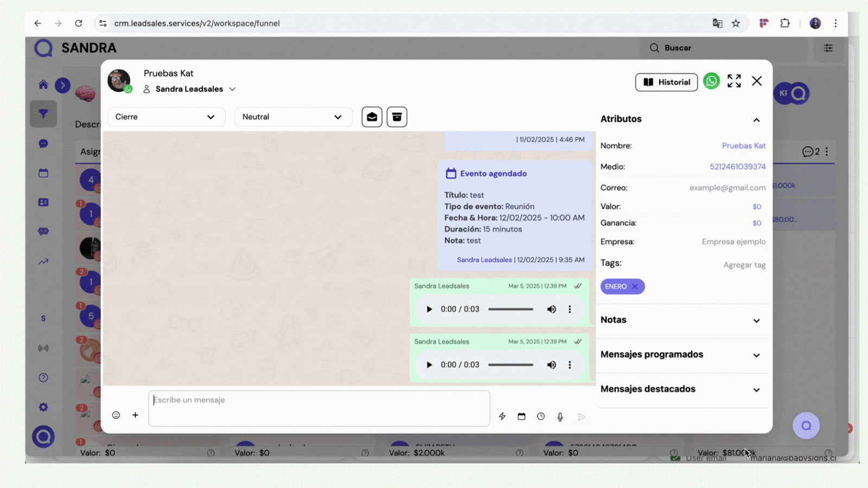Remove the ENERO tag
Viewport: 868px width, 488px height.
coord(635,286)
